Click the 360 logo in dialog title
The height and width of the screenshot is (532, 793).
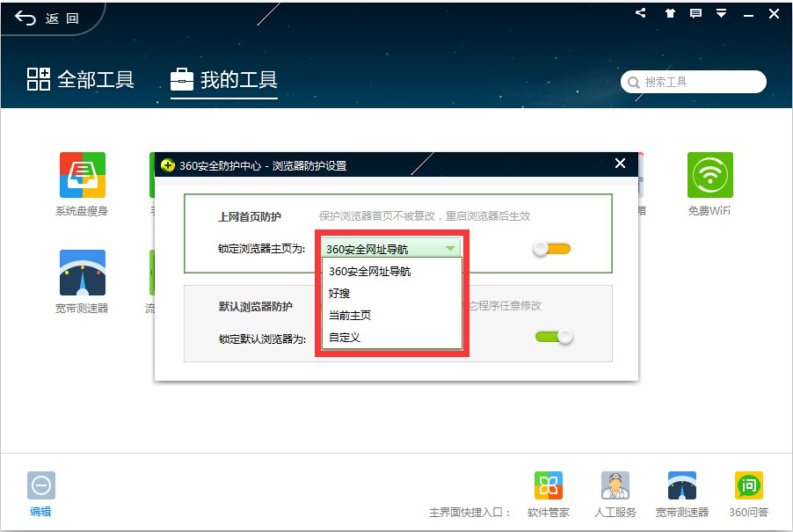click(167, 165)
